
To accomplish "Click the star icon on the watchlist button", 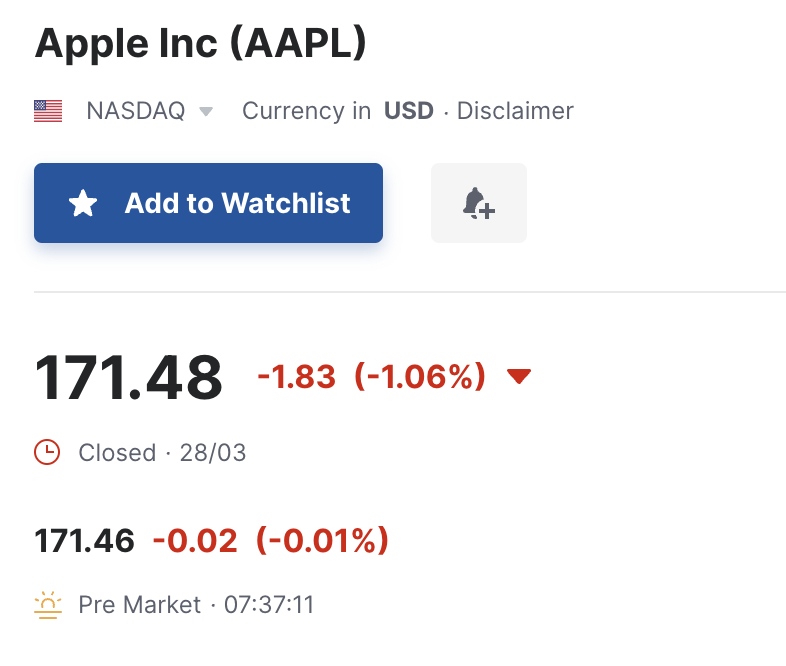I will 83,204.
